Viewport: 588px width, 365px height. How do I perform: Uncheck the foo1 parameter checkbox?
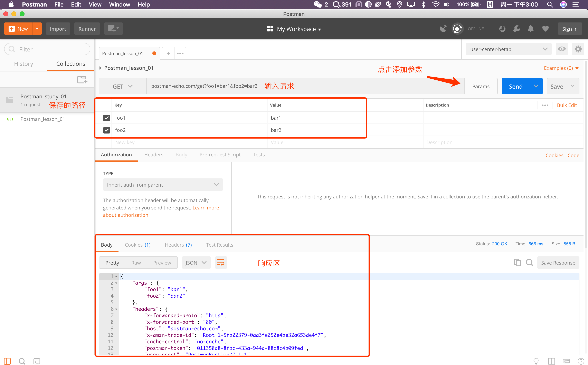coord(106,118)
